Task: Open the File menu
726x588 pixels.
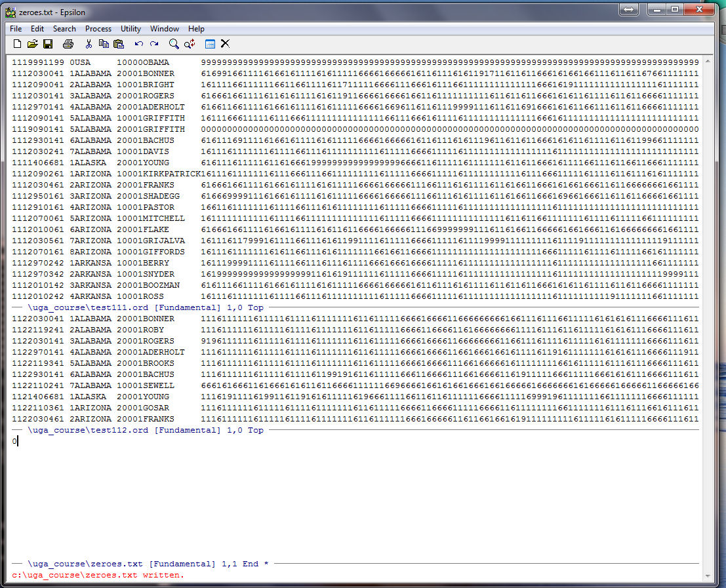Action: coord(16,29)
